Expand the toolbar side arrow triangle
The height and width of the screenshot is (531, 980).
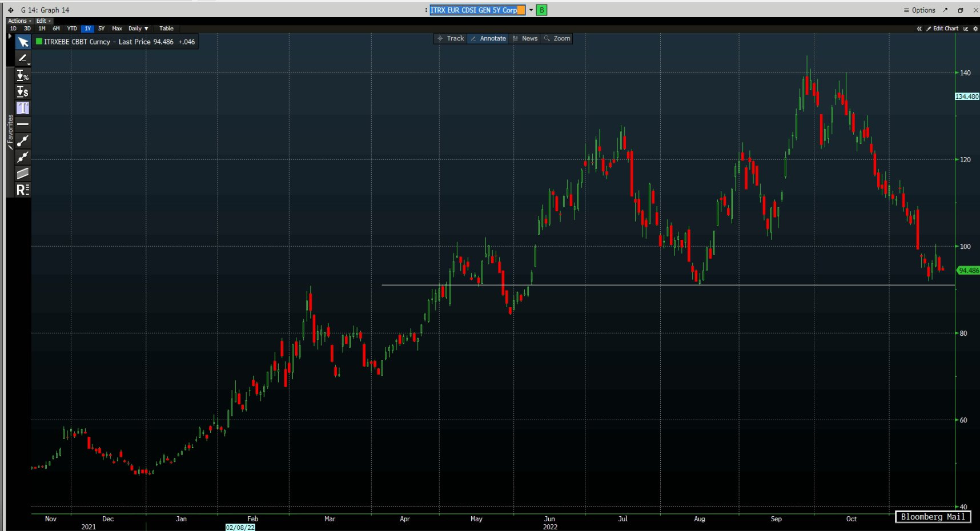pos(10,36)
